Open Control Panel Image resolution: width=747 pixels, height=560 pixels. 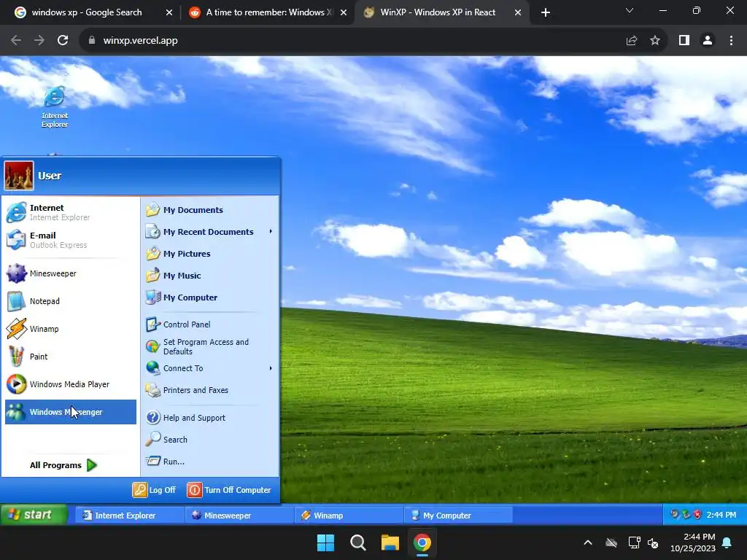coord(209,324)
